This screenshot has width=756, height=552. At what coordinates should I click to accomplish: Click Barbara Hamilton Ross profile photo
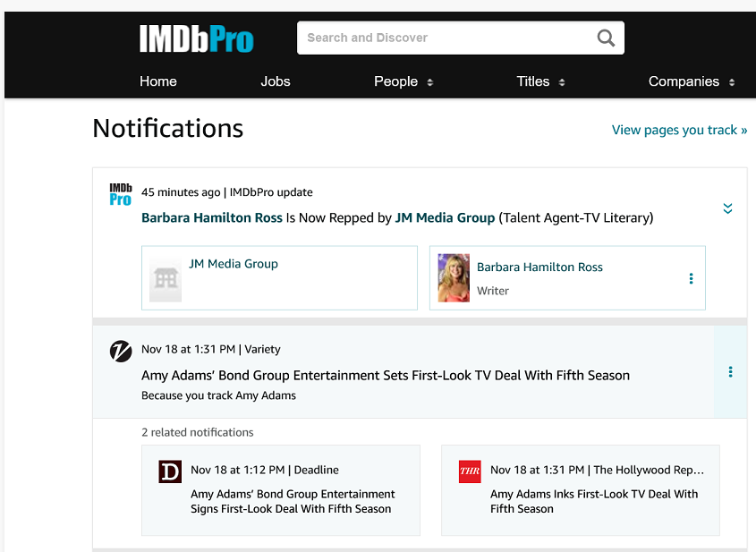click(x=453, y=277)
